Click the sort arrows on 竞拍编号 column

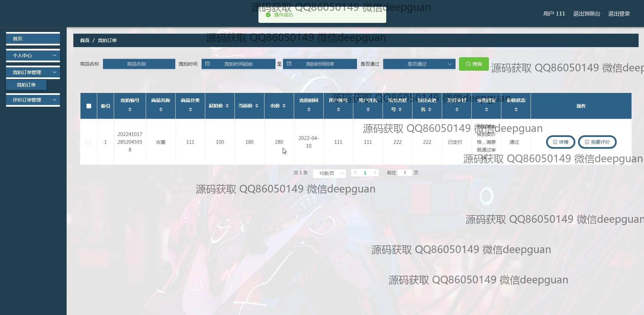130,109
